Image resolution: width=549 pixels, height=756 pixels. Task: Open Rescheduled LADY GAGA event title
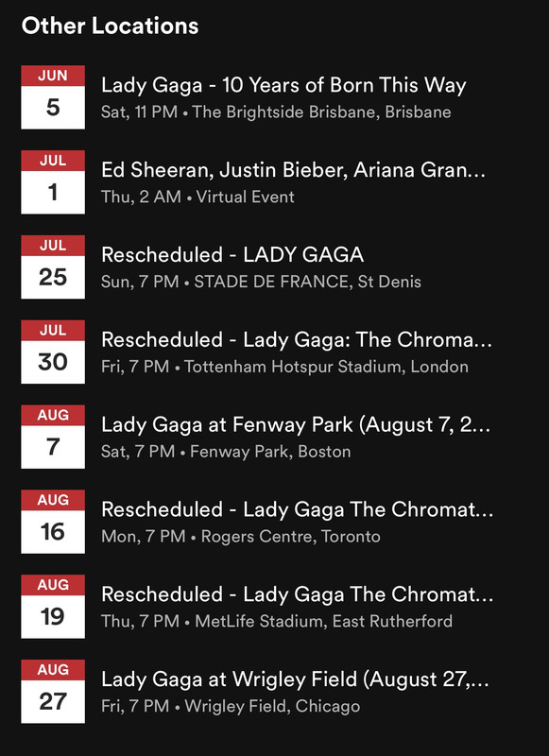coord(232,255)
